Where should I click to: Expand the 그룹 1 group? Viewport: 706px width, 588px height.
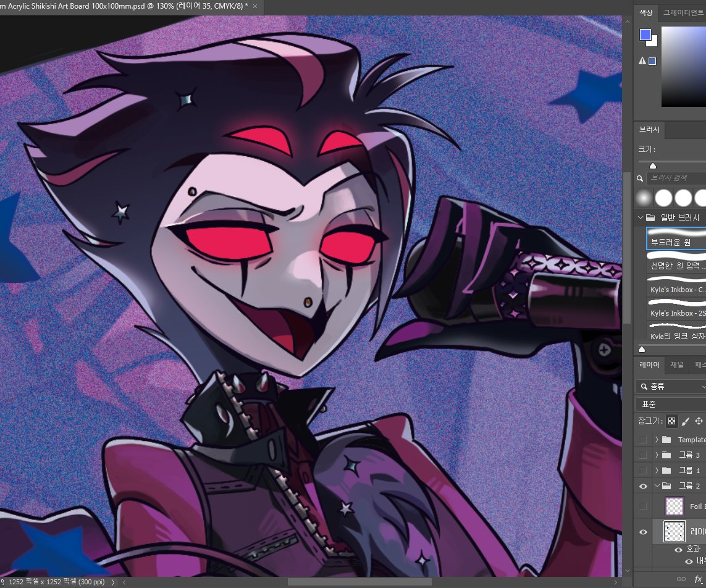pyautogui.click(x=657, y=470)
